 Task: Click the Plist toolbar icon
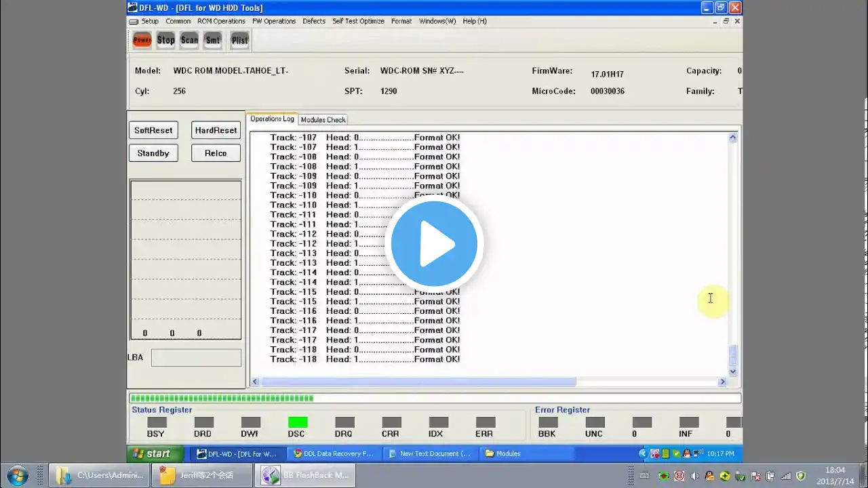tap(239, 40)
